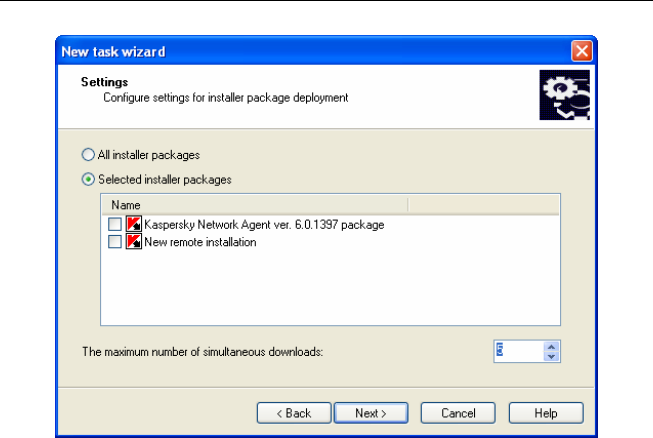Choose the Selected installer packages radio button
This screenshot has width=653, height=438.
88,180
